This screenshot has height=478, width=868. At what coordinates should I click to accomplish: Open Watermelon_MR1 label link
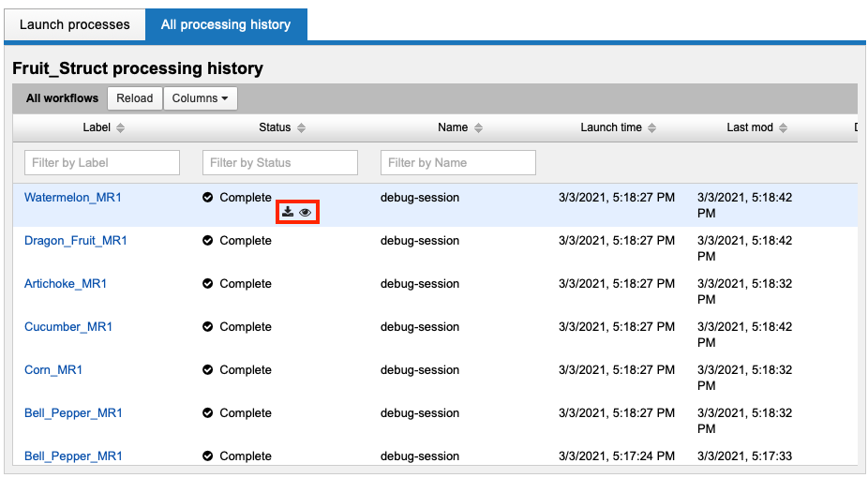pyautogui.click(x=73, y=198)
